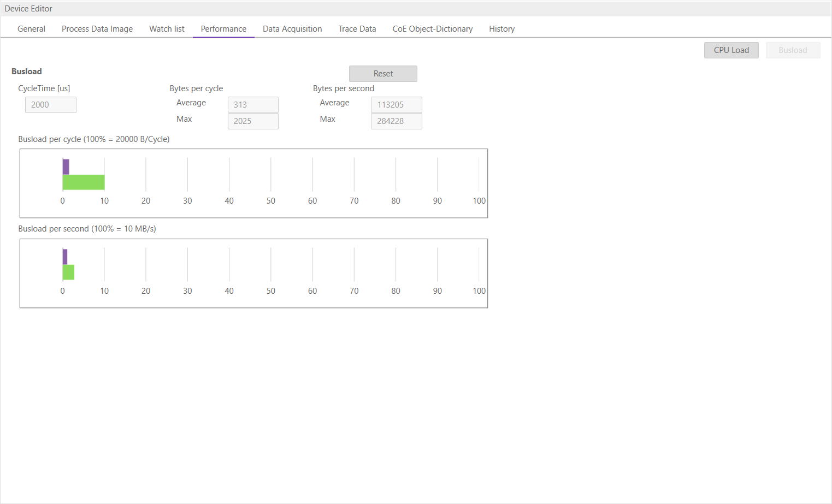Switch to the General tab
This screenshot has height=504, width=832.
31,28
